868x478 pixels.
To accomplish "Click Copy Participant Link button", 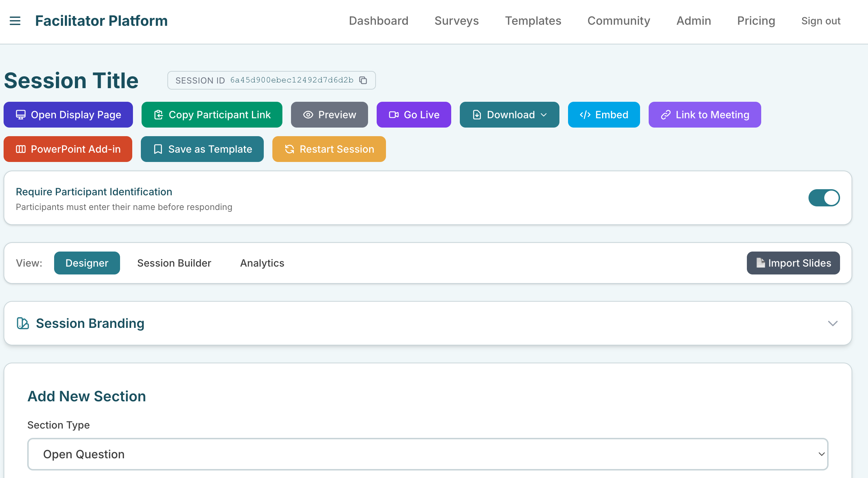I will click(212, 115).
